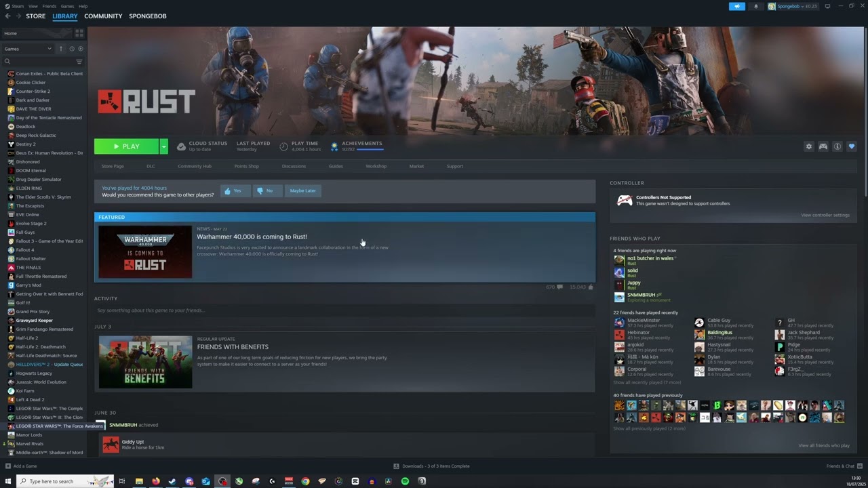
Task: Click View all friends who play
Action: (x=824, y=445)
